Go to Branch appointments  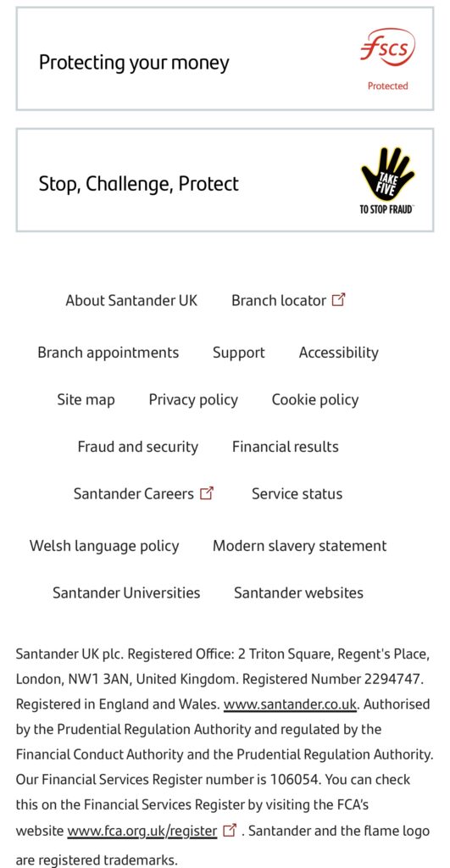coord(108,353)
